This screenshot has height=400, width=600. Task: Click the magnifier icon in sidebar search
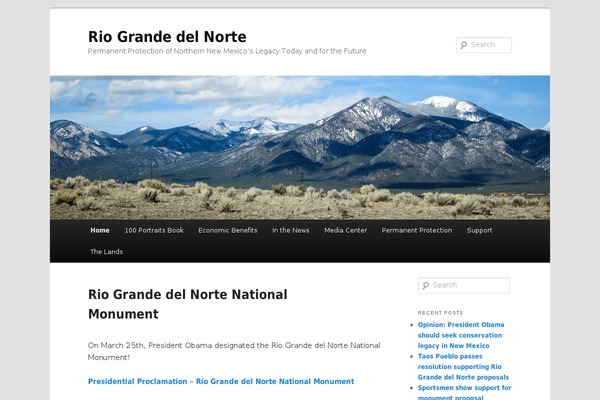pyautogui.click(x=426, y=286)
